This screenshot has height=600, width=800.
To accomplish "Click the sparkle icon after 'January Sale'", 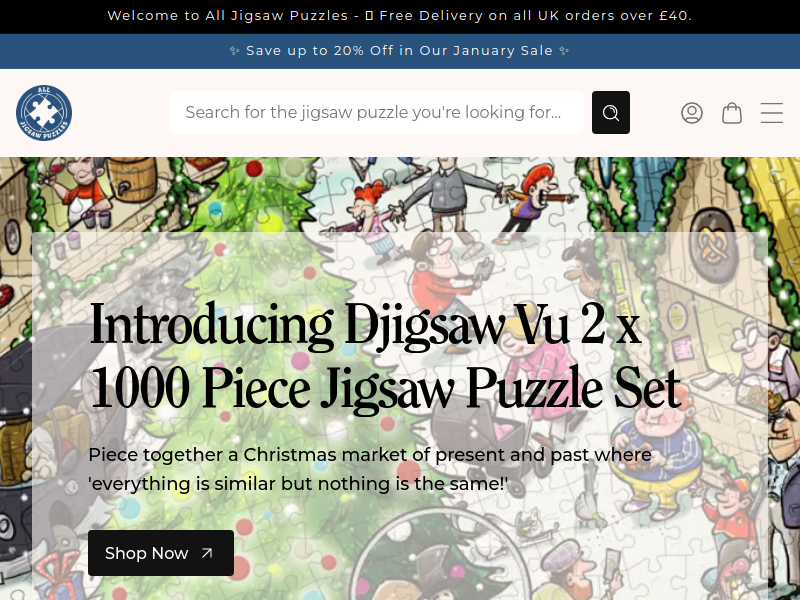I will (x=564, y=51).
